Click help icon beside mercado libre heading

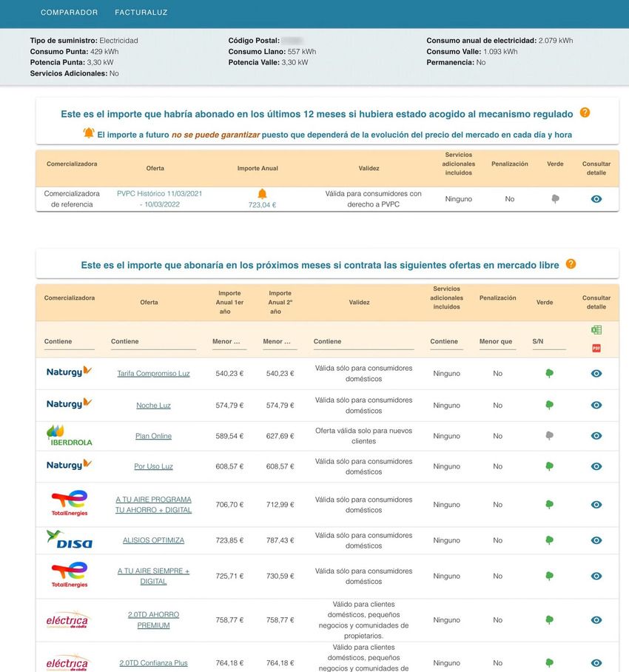571,264
